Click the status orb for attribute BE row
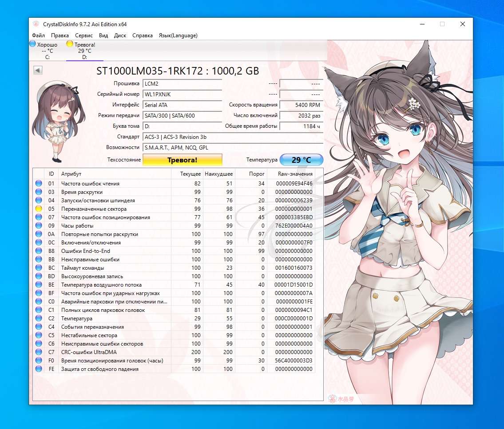Image resolution: width=504 pixels, height=429 pixels. pyautogui.click(x=39, y=284)
